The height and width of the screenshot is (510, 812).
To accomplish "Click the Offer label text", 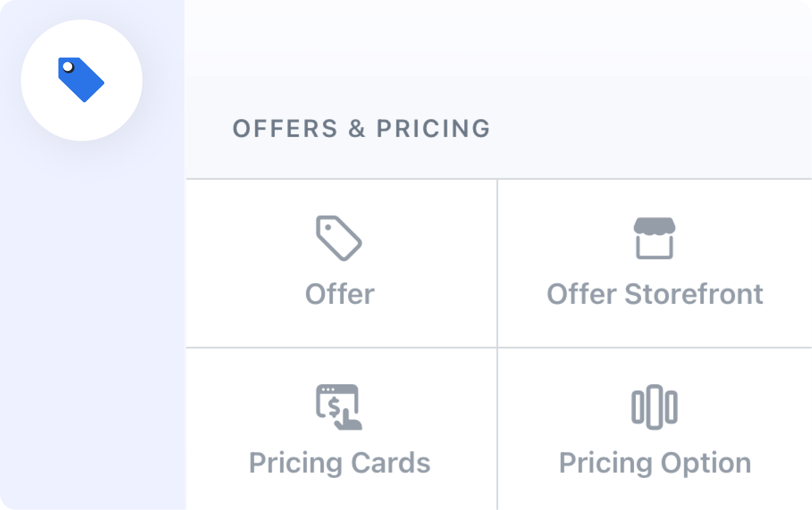I will click(340, 294).
